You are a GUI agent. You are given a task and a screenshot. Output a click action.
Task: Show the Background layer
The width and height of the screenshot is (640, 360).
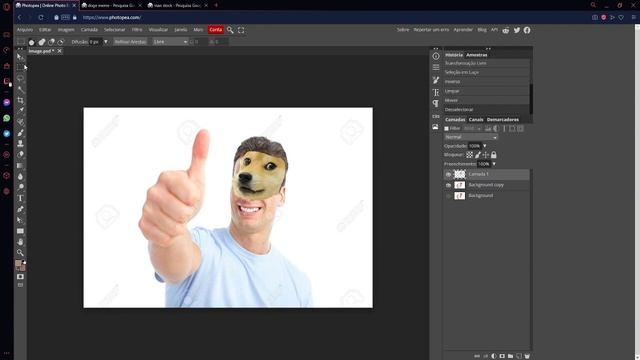[448, 196]
